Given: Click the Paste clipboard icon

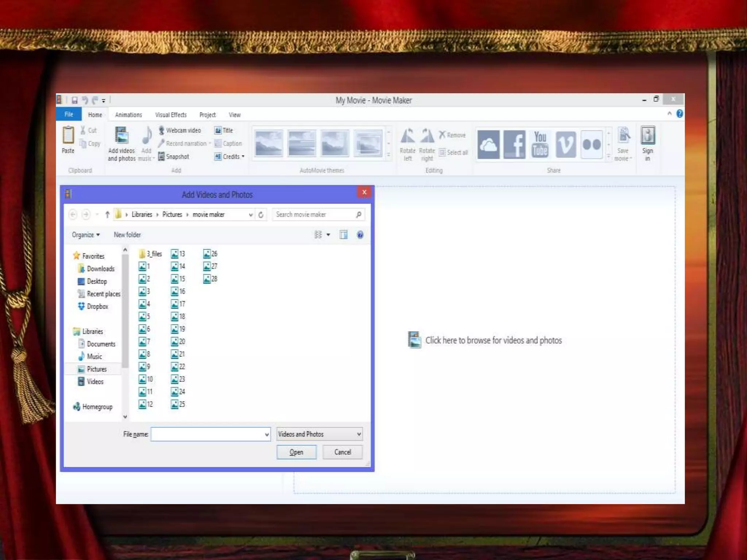Looking at the screenshot, I should pyautogui.click(x=68, y=136).
